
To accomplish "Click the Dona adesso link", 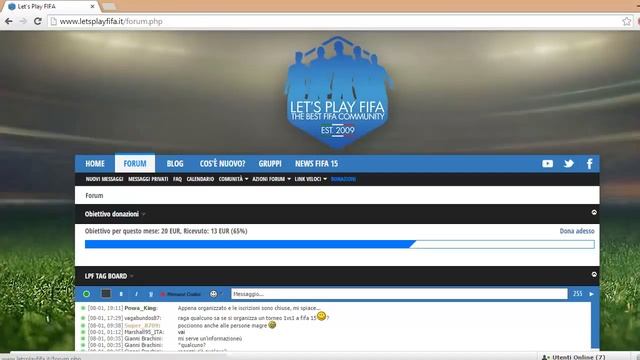I will [577, 231].
